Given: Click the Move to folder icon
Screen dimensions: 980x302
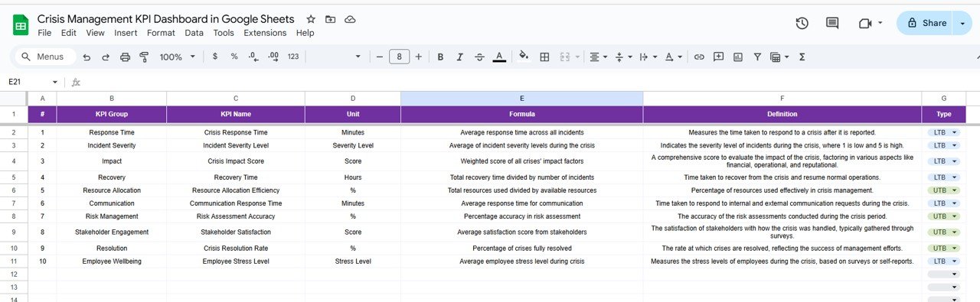Looking at the screenshot, I should click(x=330, y=19).
